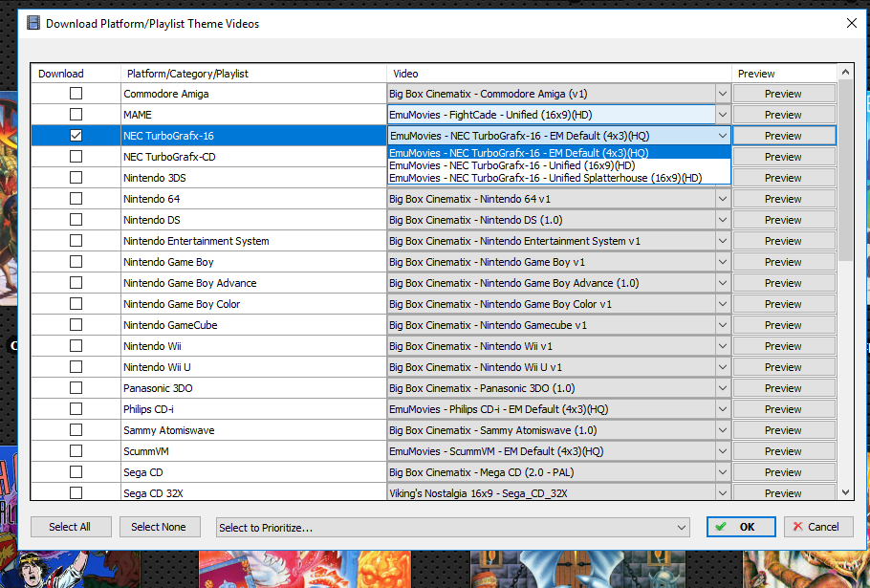The width and height of the screenshot is (870, 588).
Task: Check the Nintendo Game Boy Advance checkbox
Action: 76,283
